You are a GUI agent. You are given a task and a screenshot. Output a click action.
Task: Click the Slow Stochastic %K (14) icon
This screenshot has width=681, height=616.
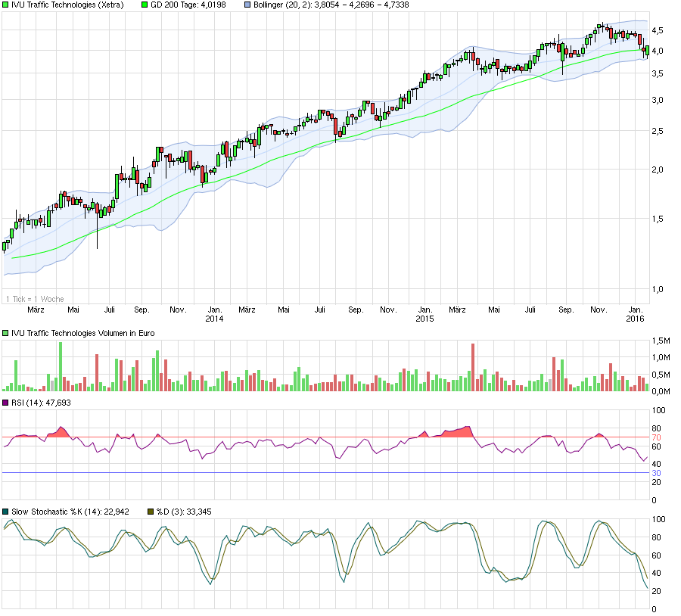[x=5, y=510]
